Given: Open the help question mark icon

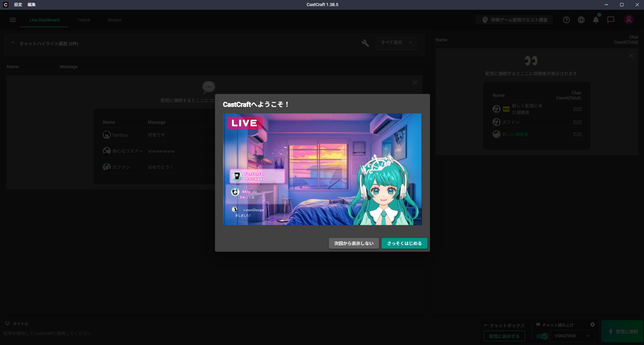Looking at the screenshot, I should 566,20.
